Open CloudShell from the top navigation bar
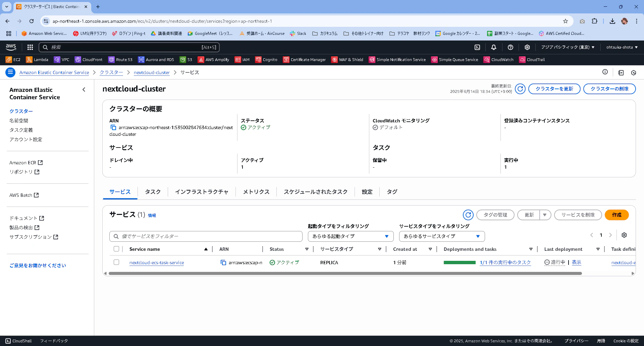644x346 pixels. point(477,47)
